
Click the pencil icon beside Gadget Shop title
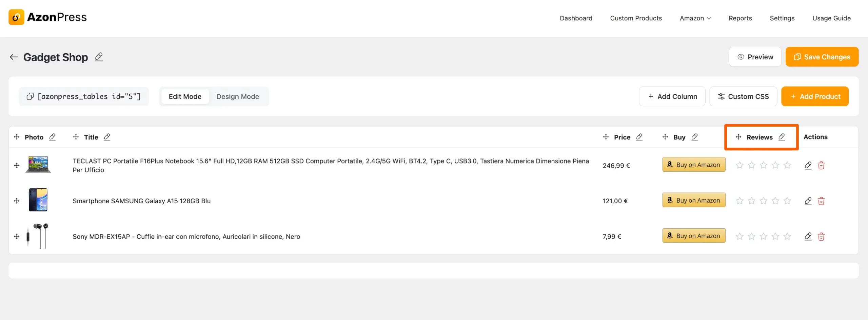[99, 57]
